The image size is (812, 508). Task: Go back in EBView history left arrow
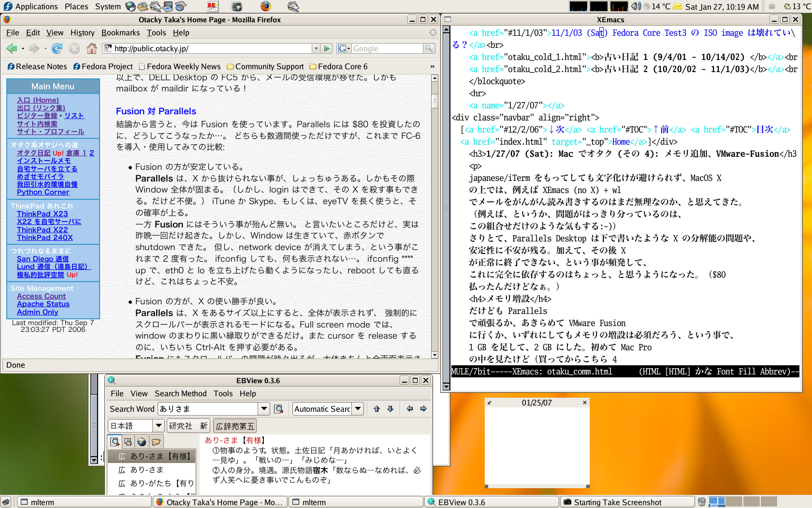[410, 409]
